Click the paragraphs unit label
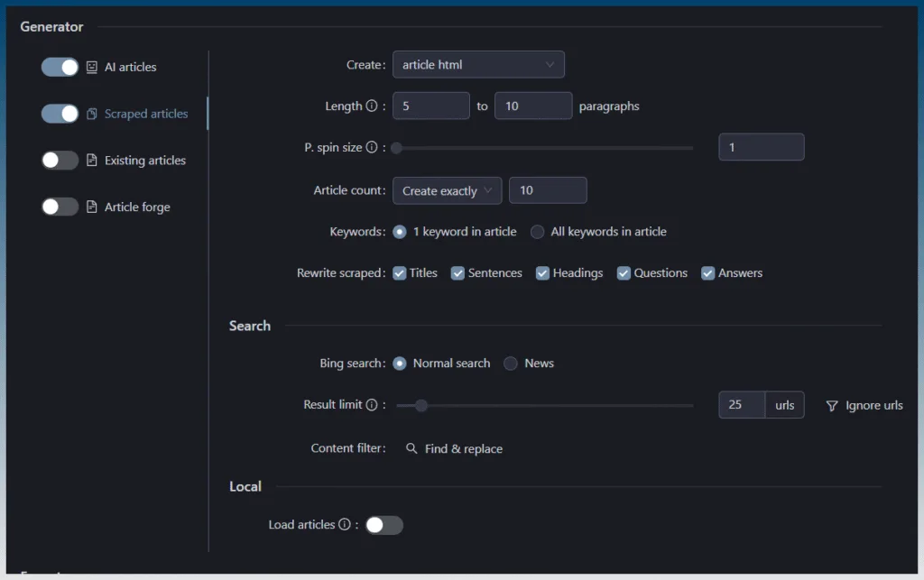The width and height of the screenshot is (924, 580). tap(609, 106)
